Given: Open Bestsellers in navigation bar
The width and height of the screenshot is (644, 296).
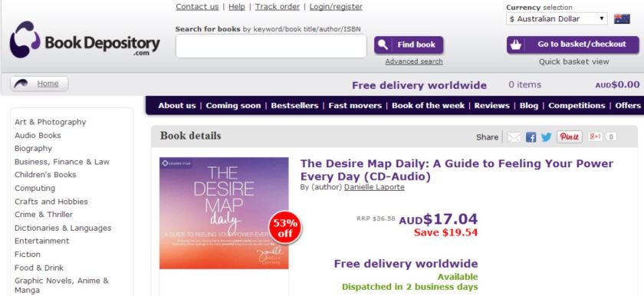Looking at the screenshot, I should pyautogui.click(x=294, y=106).
